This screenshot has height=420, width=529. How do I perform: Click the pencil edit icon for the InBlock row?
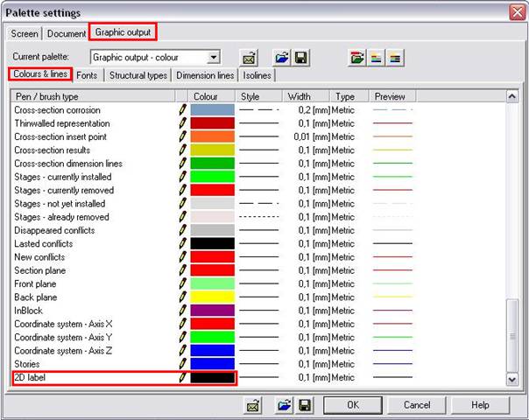(x=182, y=311)
